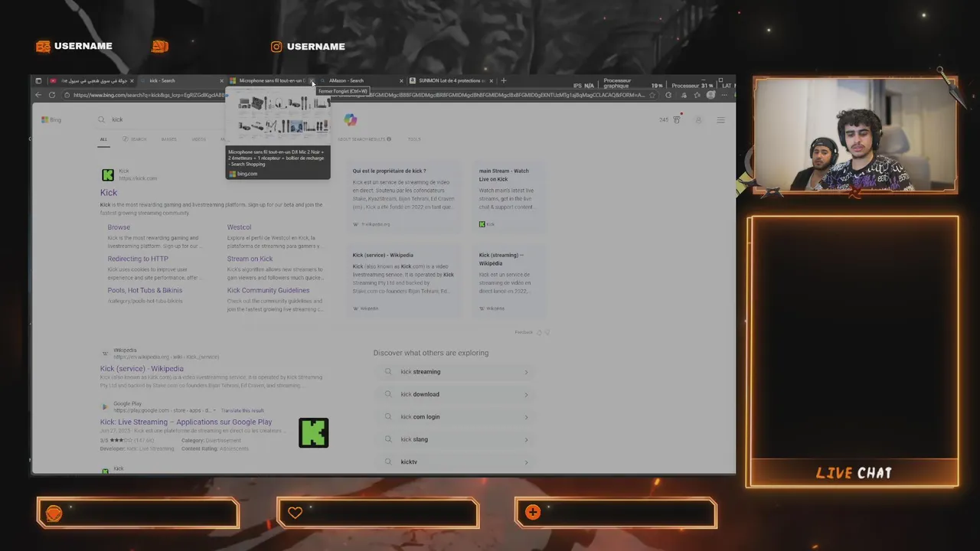
Task: Click the heart icon in bottom overlay panel
Action: coord(295,513)
